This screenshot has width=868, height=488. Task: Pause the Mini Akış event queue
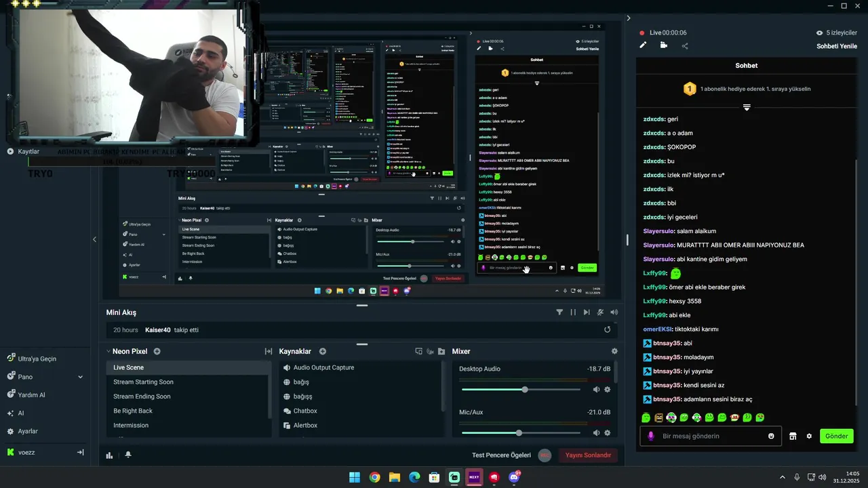click(x=573, y=312)
